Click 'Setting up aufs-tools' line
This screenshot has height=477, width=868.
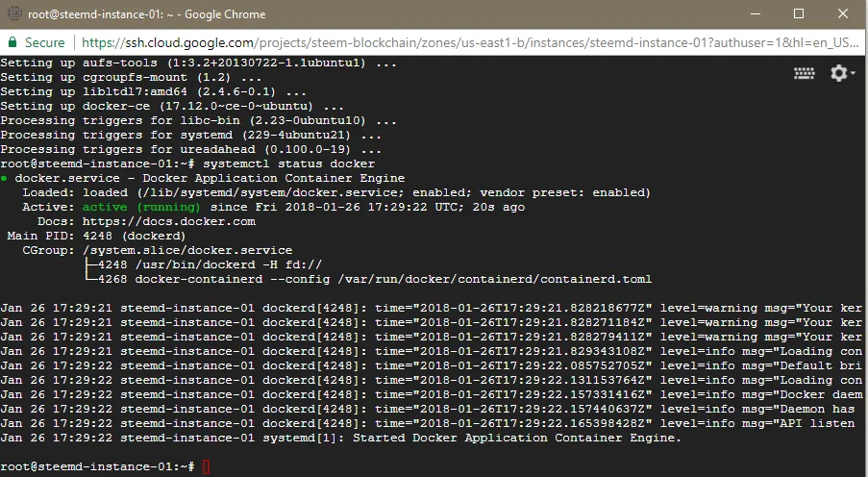pos(198,63)
